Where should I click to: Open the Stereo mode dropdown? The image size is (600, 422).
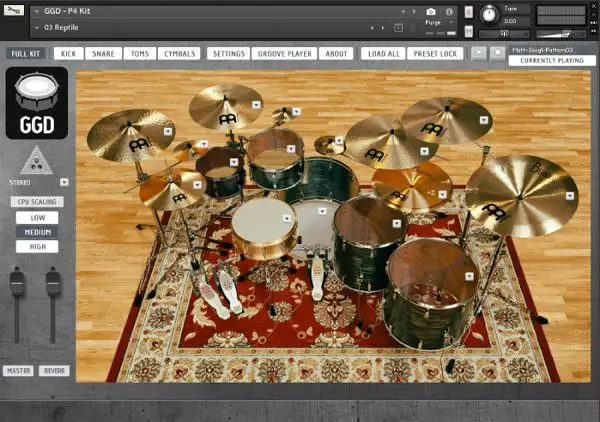coord(64,182)
